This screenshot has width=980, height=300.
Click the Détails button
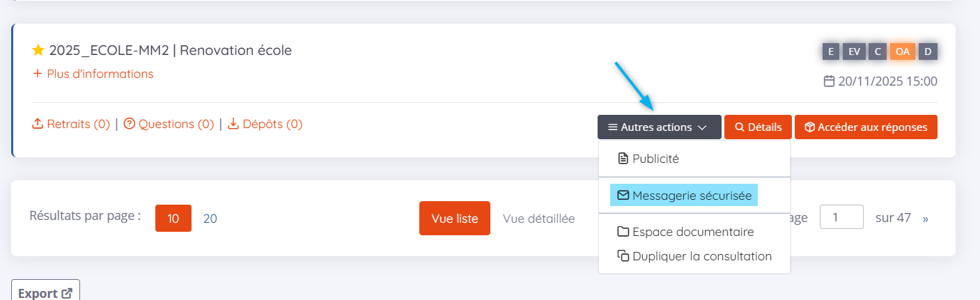click(x=758, y=127)
